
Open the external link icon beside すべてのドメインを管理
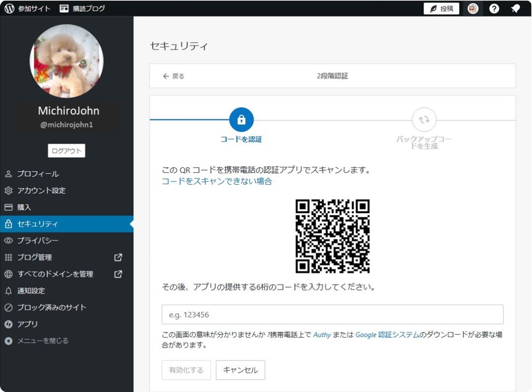pos(118,274)
